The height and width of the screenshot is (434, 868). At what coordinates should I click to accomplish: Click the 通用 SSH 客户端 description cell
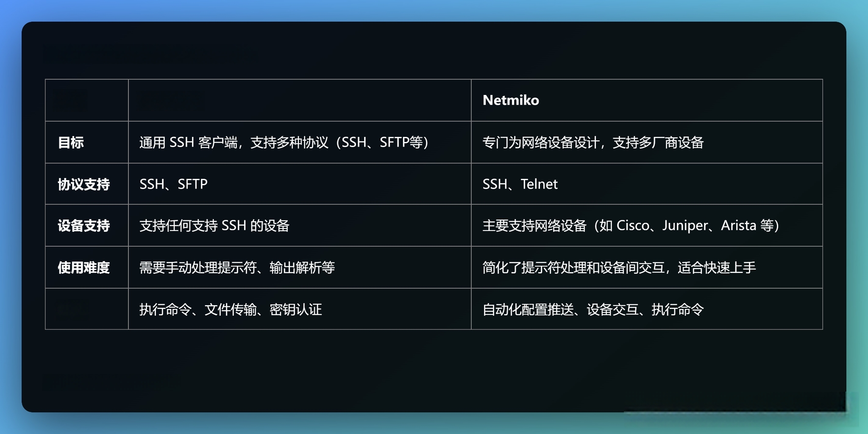coord(284,142)
